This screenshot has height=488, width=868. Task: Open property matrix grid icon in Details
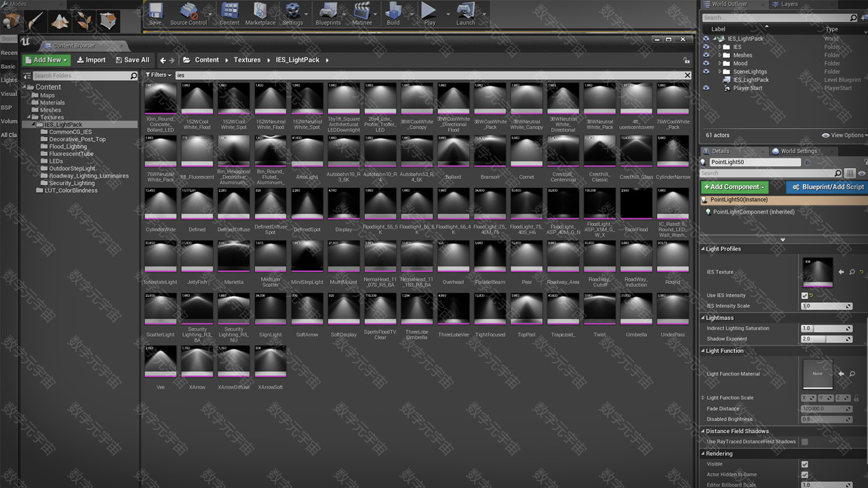click(x=850, y=174)
